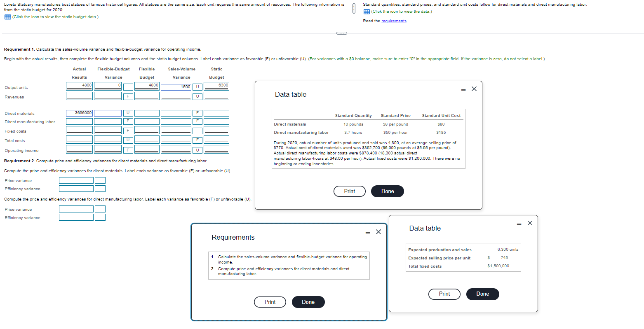Click the Direct materials Static Budget input field
644x329 pixels.
(216, 113)
